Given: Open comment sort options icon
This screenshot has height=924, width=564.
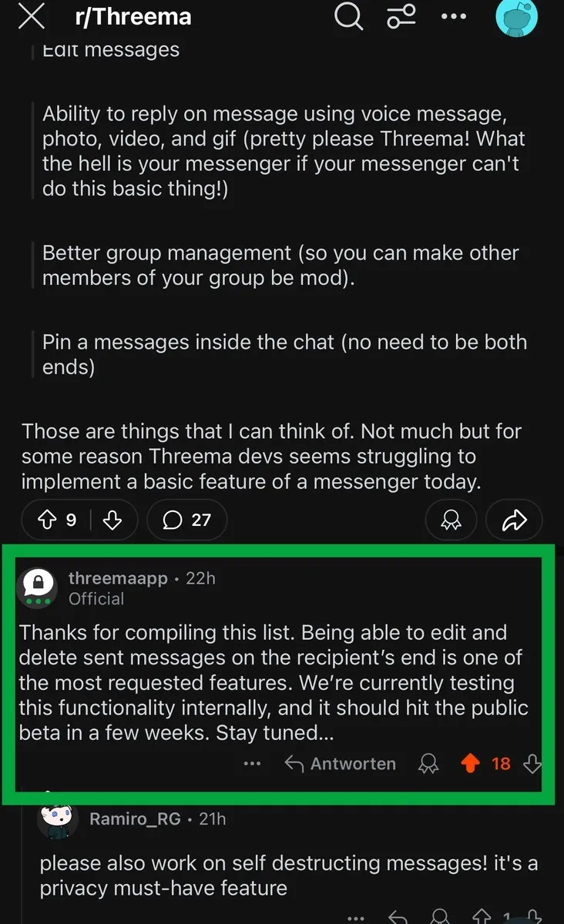Looking at the screenshot, I should coord(401,16).
